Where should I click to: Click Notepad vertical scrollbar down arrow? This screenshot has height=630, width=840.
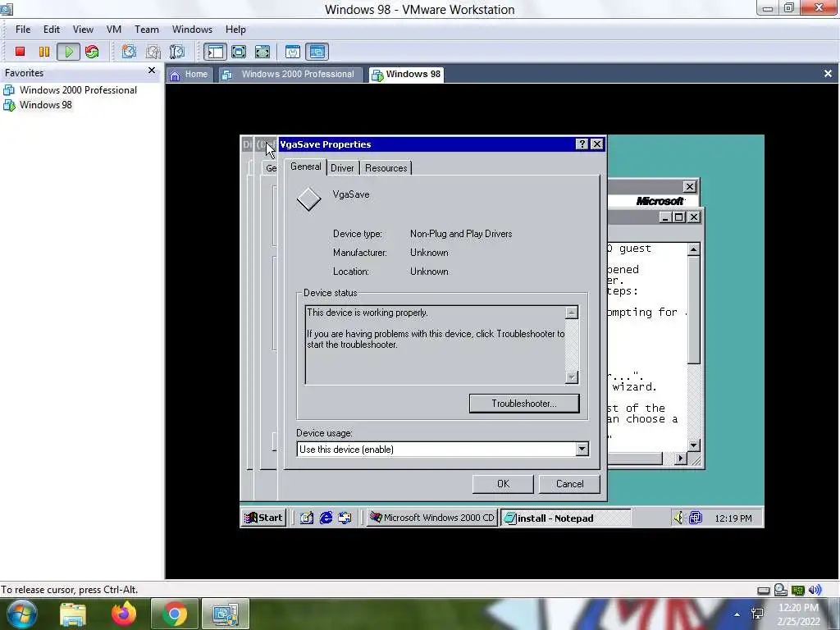point(694,445)
